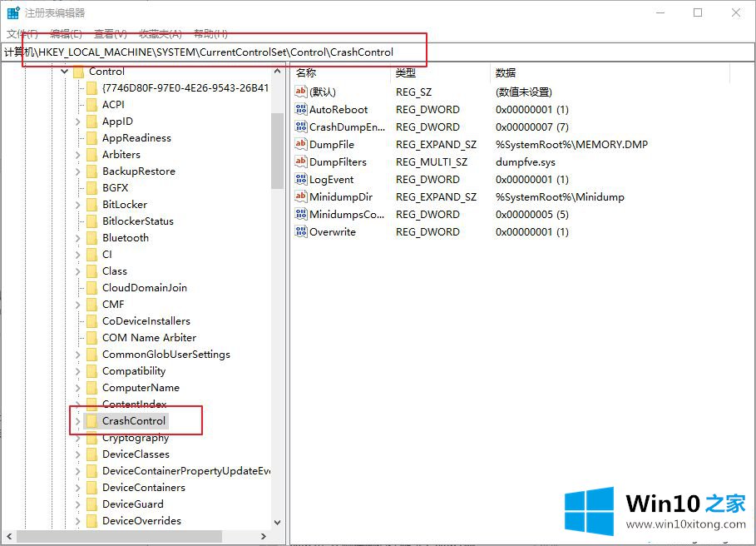The image size is (756, 546).
Task: Click the horizontal scroll-right arrow of tree
Action: (264, 536)
